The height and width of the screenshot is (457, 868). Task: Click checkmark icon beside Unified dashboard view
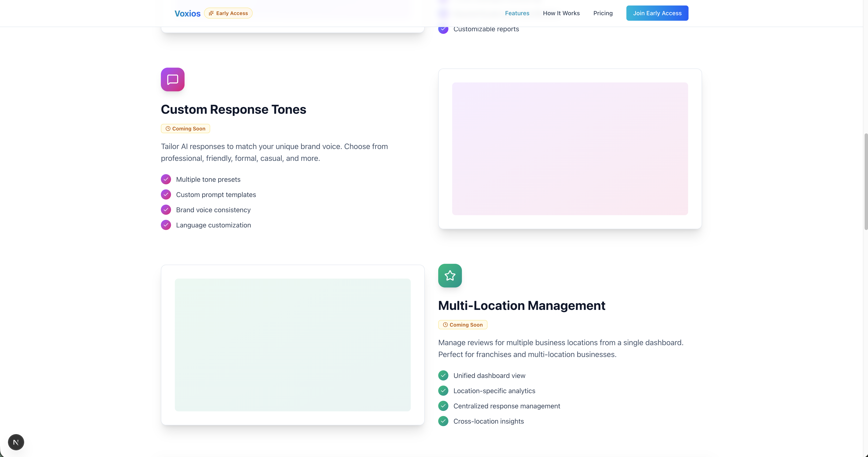coord(443,375)
